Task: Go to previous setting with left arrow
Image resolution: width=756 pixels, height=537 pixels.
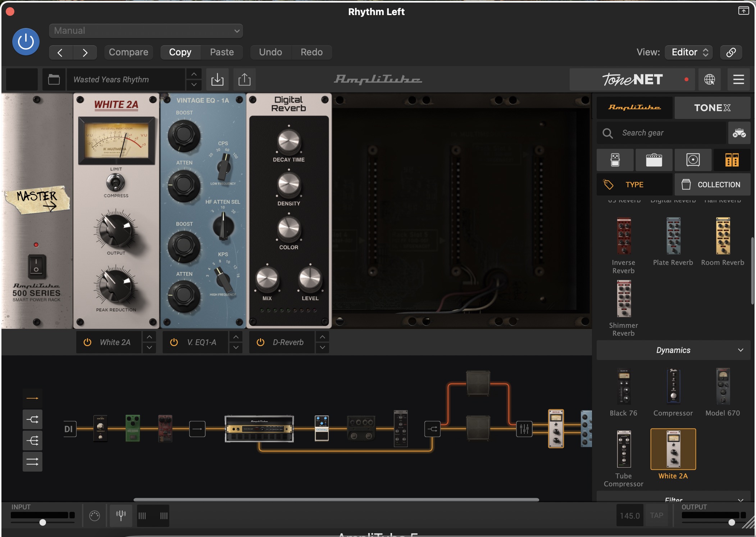Action: [60, 52]
